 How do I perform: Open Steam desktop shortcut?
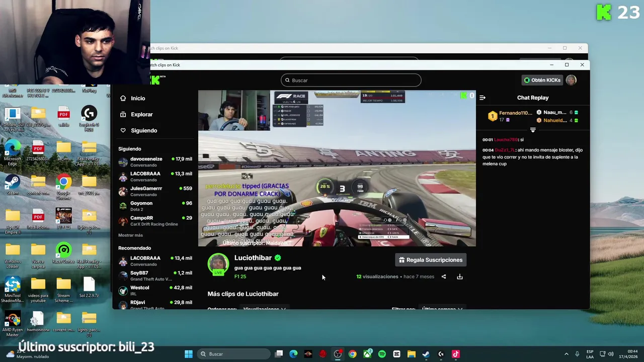point(13,185)
